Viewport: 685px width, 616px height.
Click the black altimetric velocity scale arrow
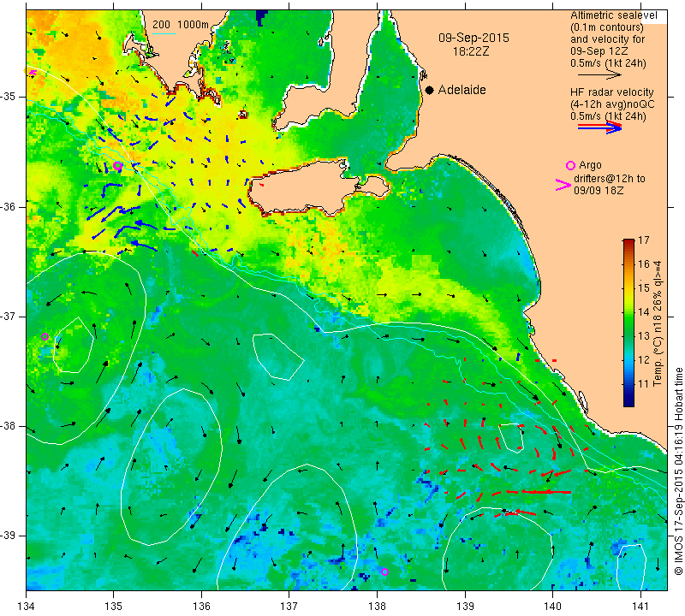[x=599, y=75]
